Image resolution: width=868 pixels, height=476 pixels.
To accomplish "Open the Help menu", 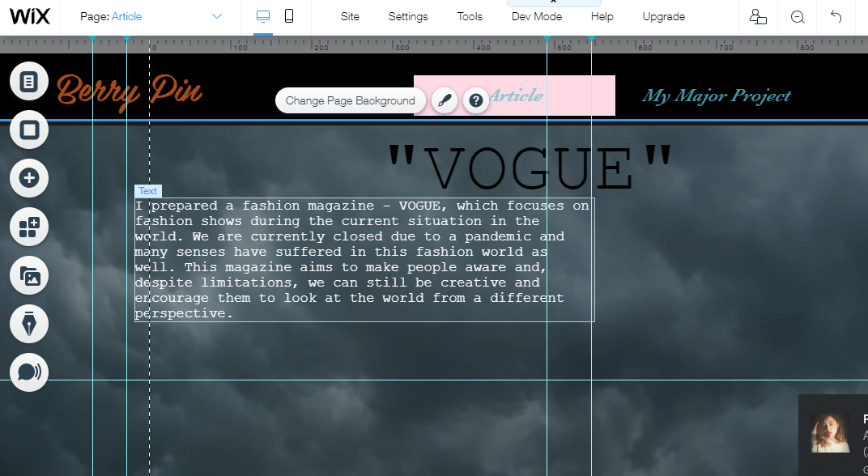I will pos(602,17).
